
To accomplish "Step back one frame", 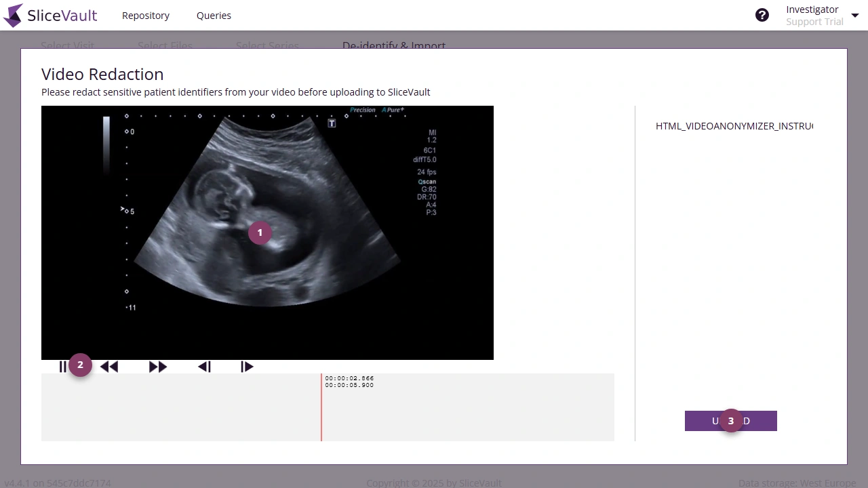I will click(x=204, y=367).
